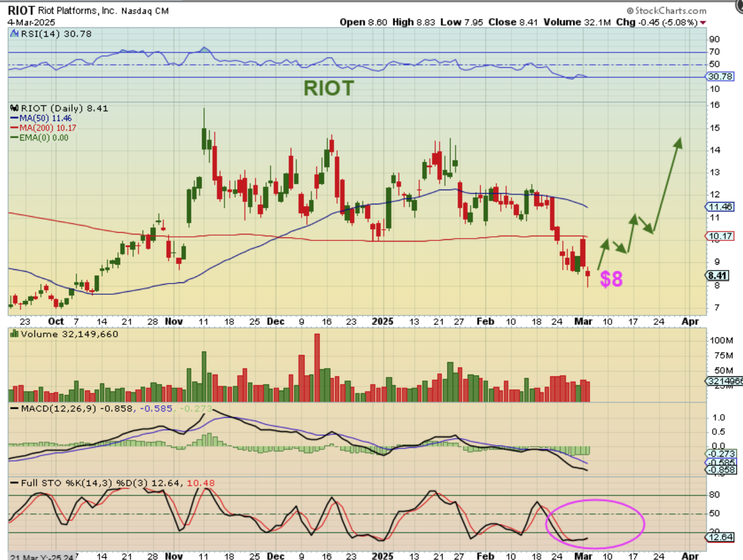This screenshot has height=560, width=743.
Task: Click the 8.41 current price marker
Action: click(719, 275)
